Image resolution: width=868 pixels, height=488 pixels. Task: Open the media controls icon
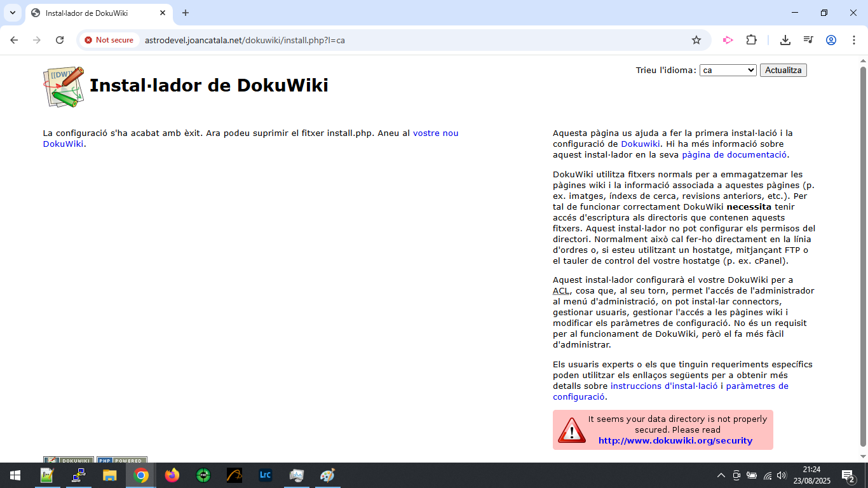pyautogui.click(x=808, y=40)
